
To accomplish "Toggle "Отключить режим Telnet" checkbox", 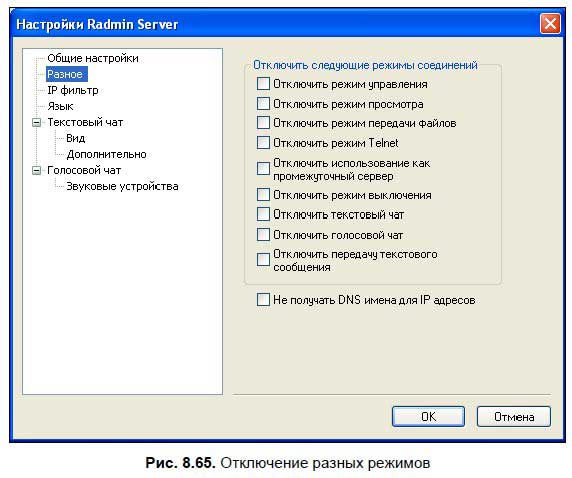I will pyautogui.click(x=263, y=142).
